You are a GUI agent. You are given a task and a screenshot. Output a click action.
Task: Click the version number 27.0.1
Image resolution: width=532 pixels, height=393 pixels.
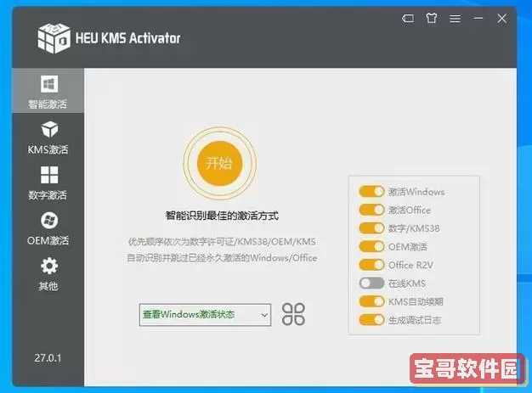click(48, 358)
